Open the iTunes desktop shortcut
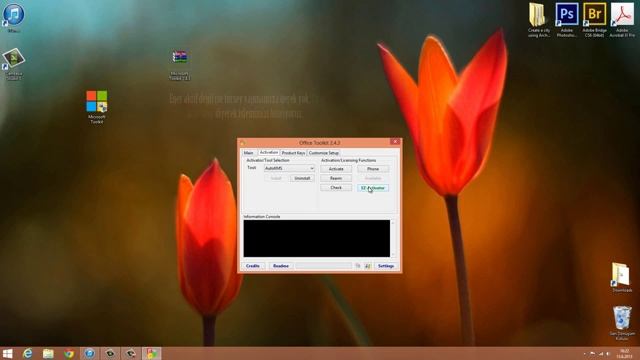Image resolution: width=640 pixels, height=360 pixels. [13, 17]
